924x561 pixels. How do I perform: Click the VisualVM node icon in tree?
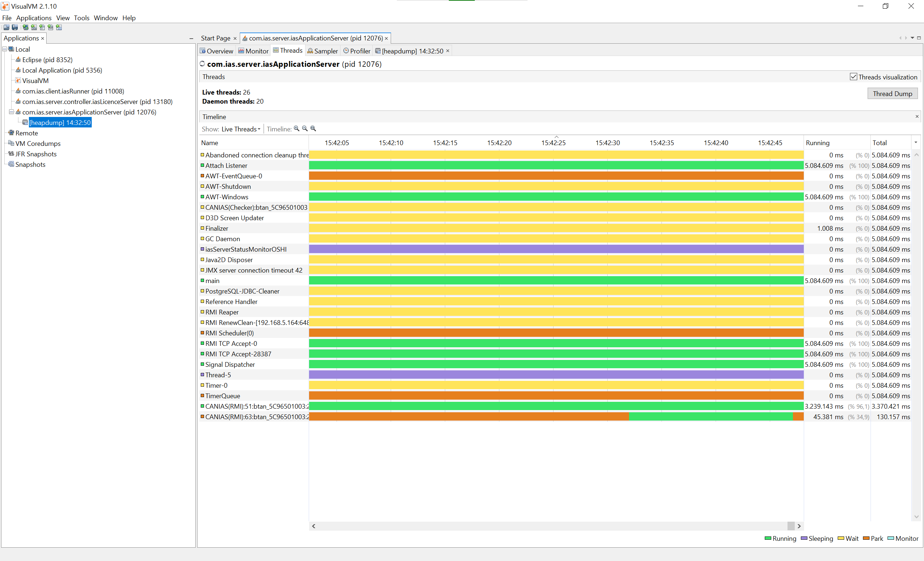18,81
